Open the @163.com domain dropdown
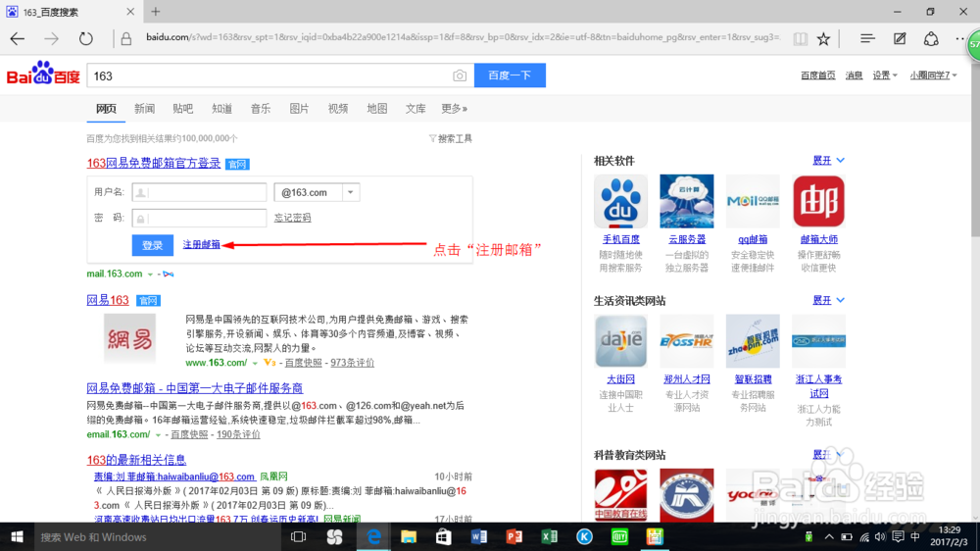980x551 pixels. point(351,192)
